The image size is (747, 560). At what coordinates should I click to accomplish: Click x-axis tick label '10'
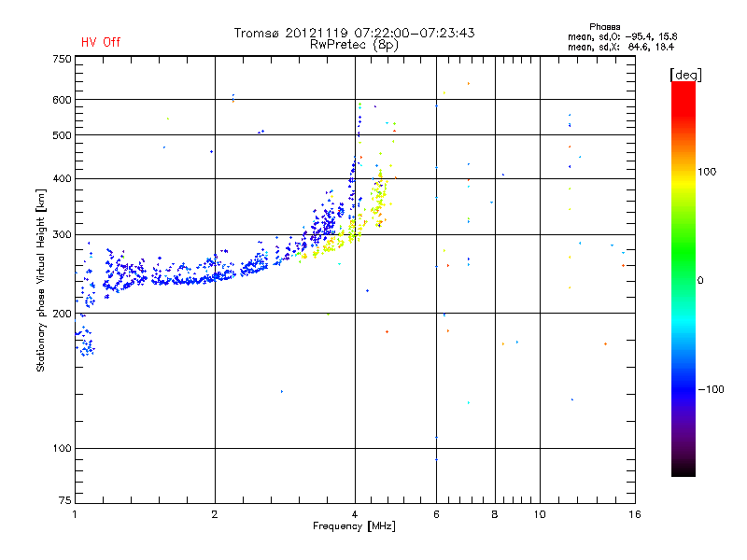pyautogui.click(x=540, y=514)
